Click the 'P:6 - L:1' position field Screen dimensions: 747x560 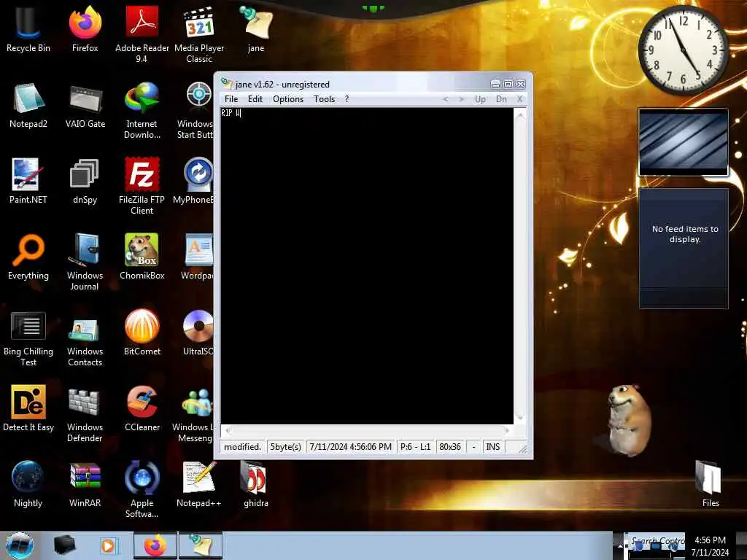[415, 447]
